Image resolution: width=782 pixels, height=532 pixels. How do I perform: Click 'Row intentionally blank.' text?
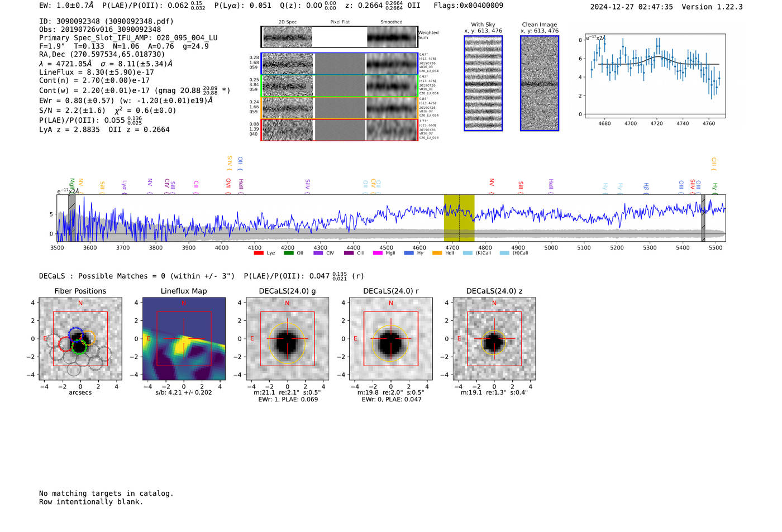click(x=91, y=502)
